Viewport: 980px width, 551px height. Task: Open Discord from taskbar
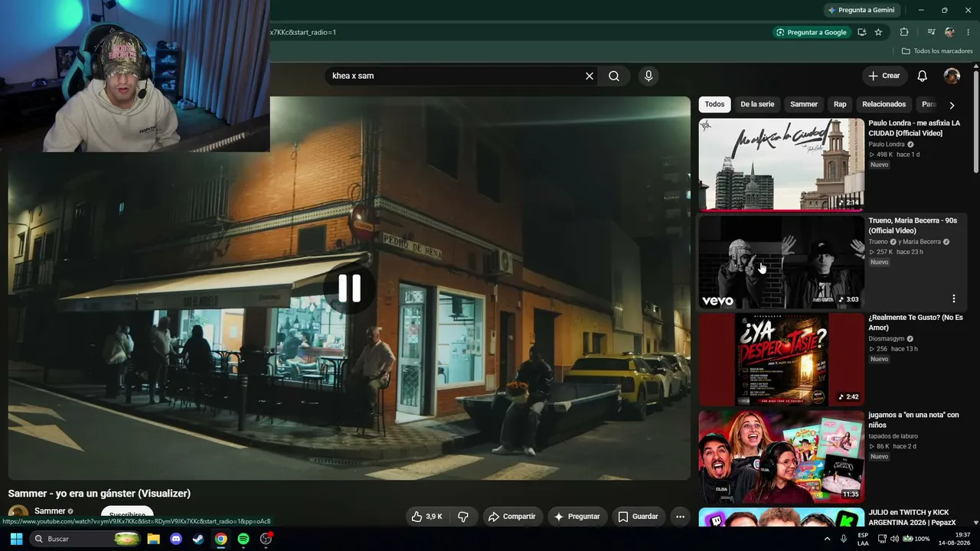[x=176, y=539]
